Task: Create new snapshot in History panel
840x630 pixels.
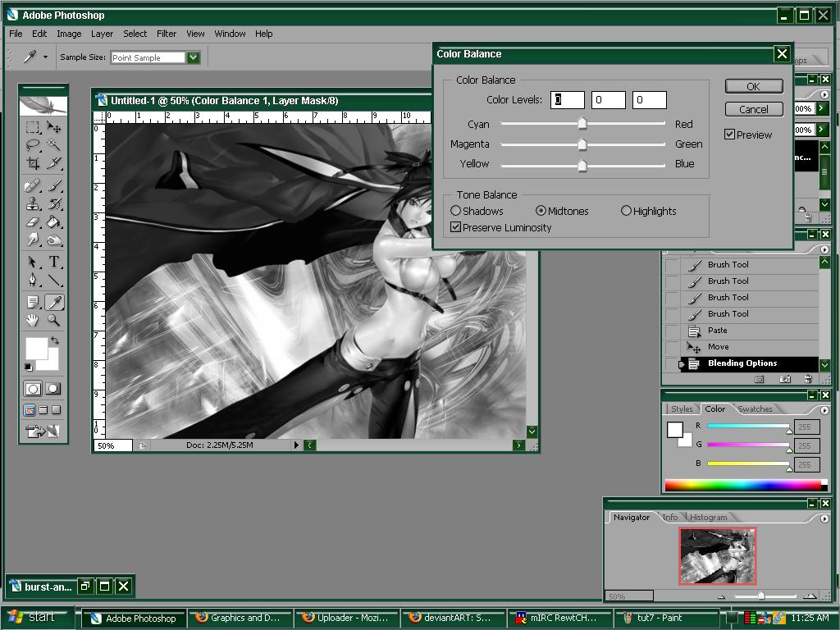Action: 784,379
